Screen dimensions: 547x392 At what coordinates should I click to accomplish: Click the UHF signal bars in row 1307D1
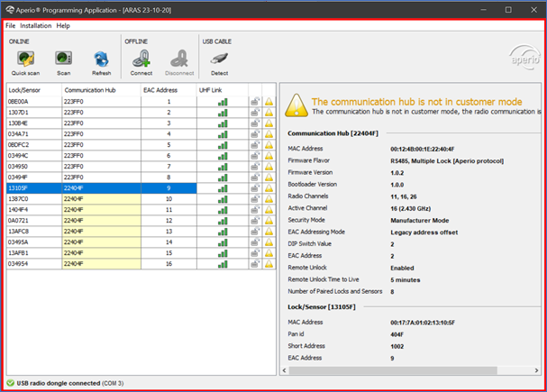tap(223, 113)
